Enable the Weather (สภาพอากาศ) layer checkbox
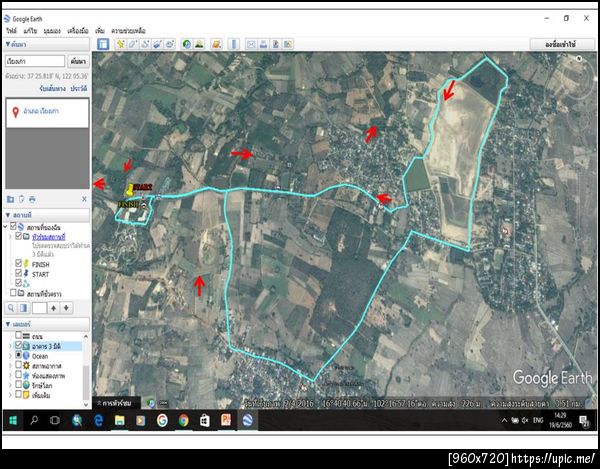Viewport: 600px width, 469px height. [18, 365]
